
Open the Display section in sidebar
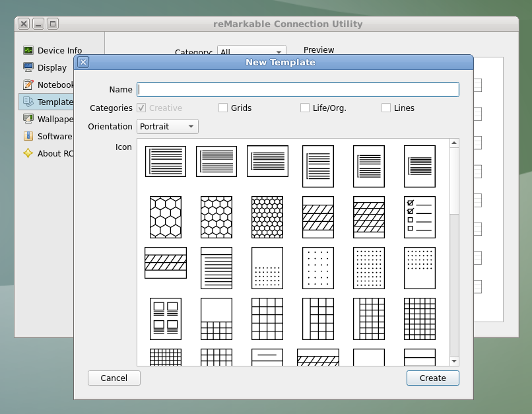pos(45,67)
